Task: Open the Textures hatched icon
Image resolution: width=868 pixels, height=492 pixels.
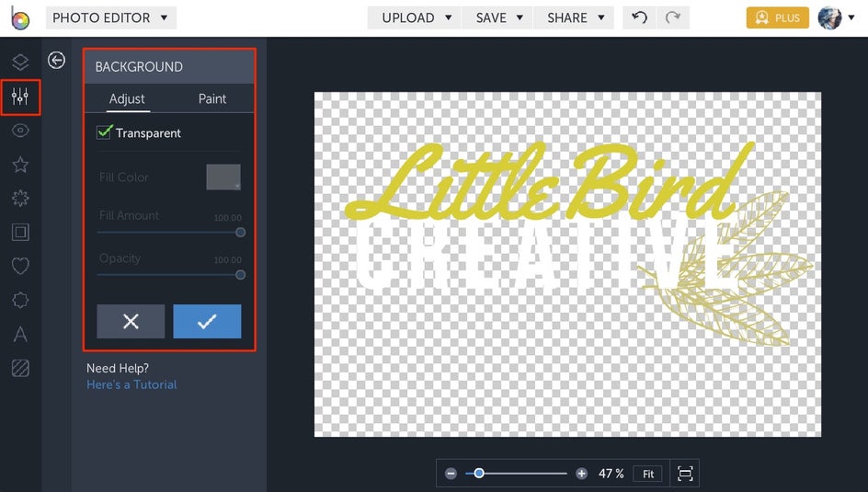Action: (x=20, y=368)
